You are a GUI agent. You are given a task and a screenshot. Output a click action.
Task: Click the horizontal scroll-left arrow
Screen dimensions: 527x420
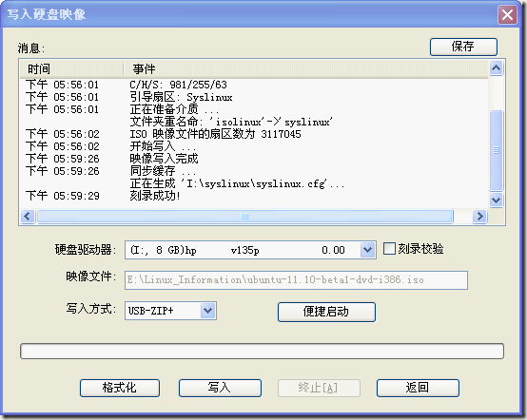[28, 217]
